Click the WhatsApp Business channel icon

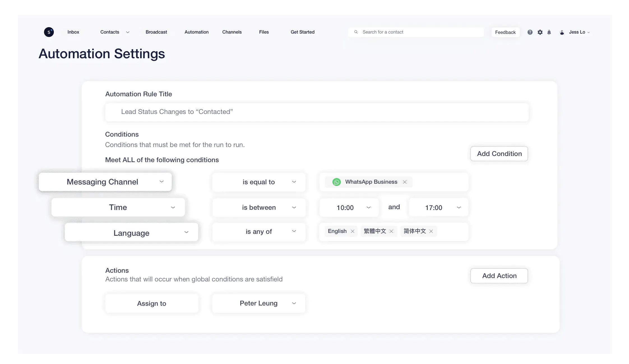[337, 181]
